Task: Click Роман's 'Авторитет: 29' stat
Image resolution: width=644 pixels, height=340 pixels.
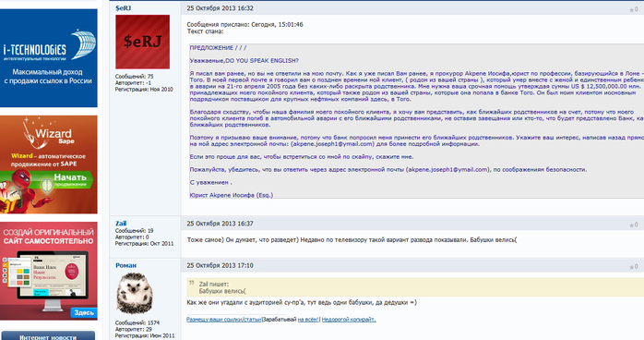Action: 134,329
